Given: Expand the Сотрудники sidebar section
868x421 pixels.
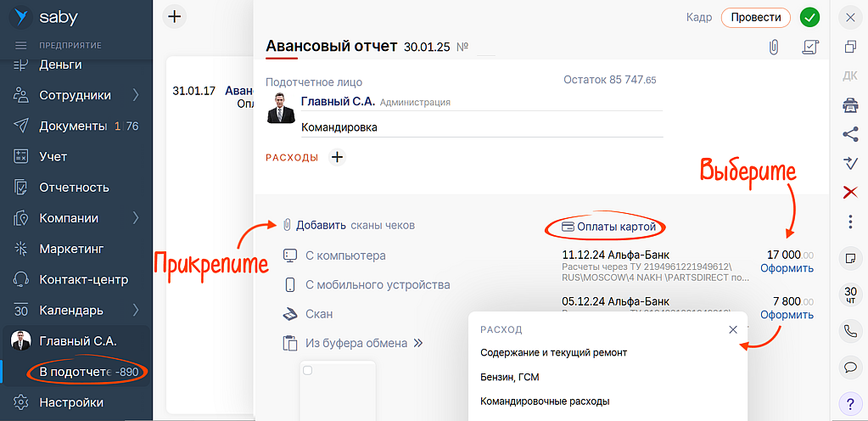Looking at the screenshot, I should click(x=136, y=95).
